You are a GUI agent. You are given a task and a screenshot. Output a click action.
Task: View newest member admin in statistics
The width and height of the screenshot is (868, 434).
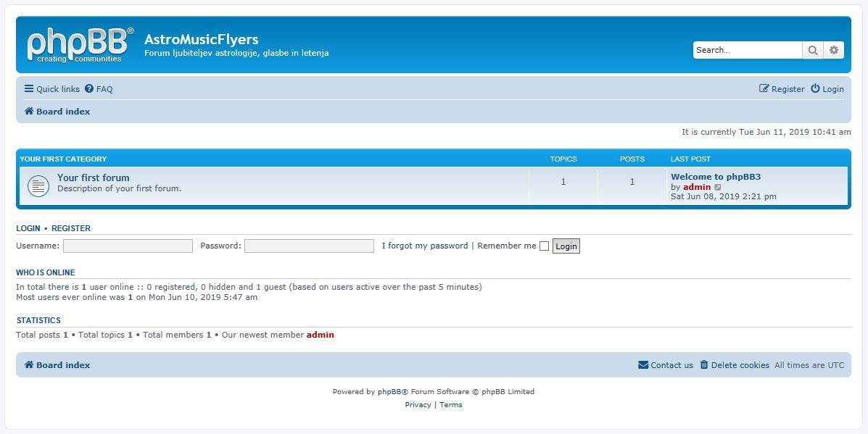(321, 335)
